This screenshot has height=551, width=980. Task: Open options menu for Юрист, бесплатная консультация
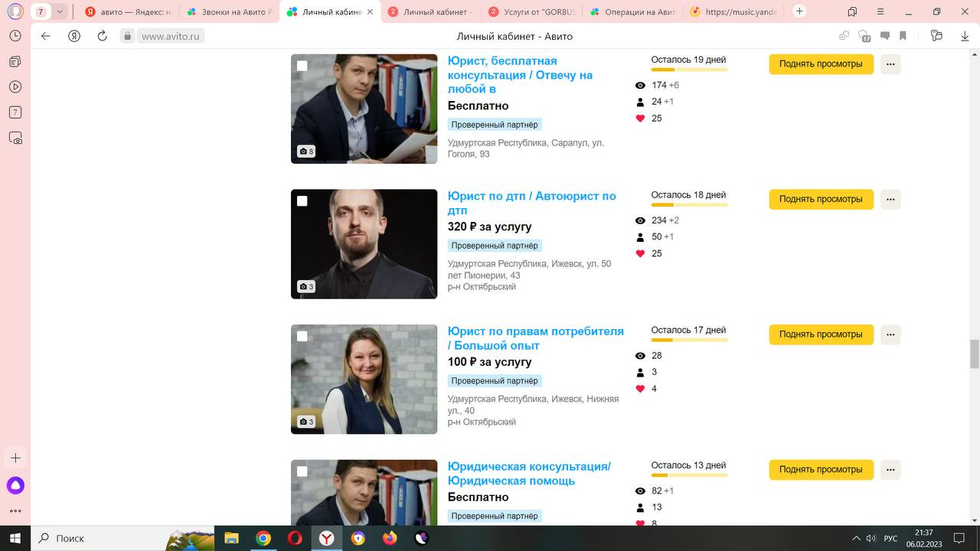pyautogui.click(x=890, y=64)
